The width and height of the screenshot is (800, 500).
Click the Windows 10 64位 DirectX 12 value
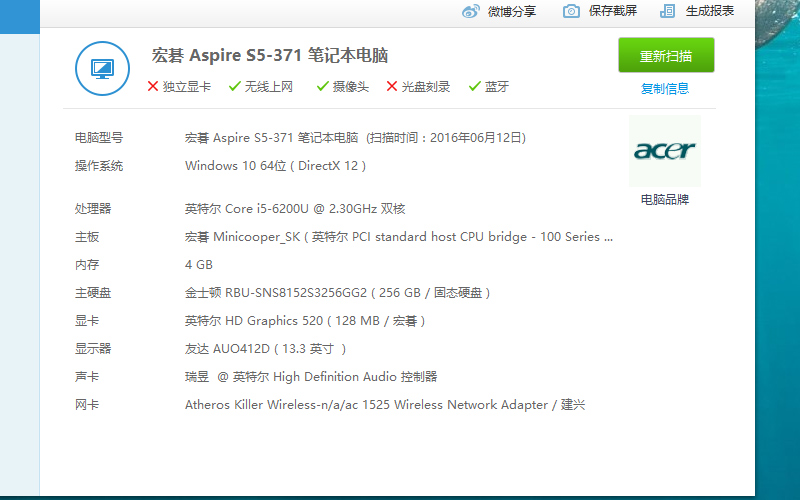(x=276, y=166)
